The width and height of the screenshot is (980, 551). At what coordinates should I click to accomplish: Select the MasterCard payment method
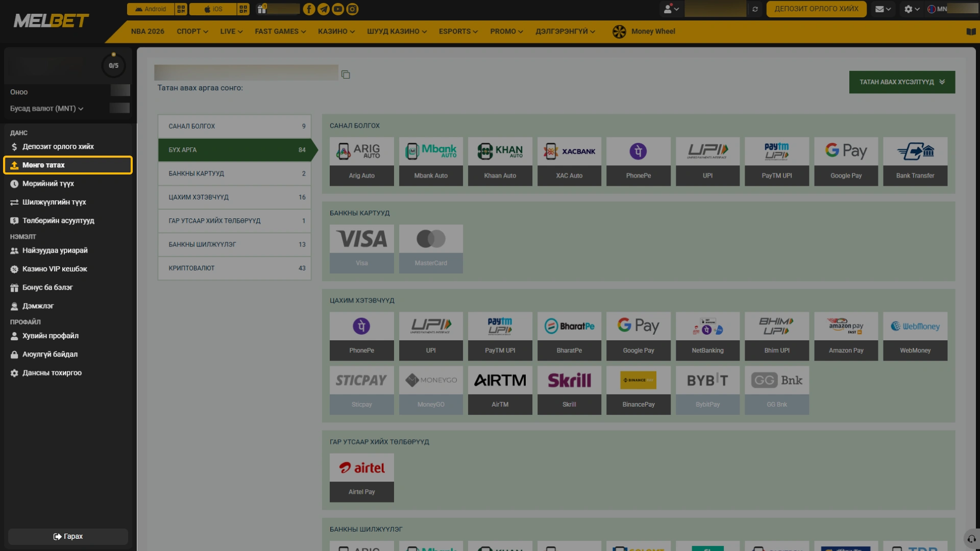point(431,249)
